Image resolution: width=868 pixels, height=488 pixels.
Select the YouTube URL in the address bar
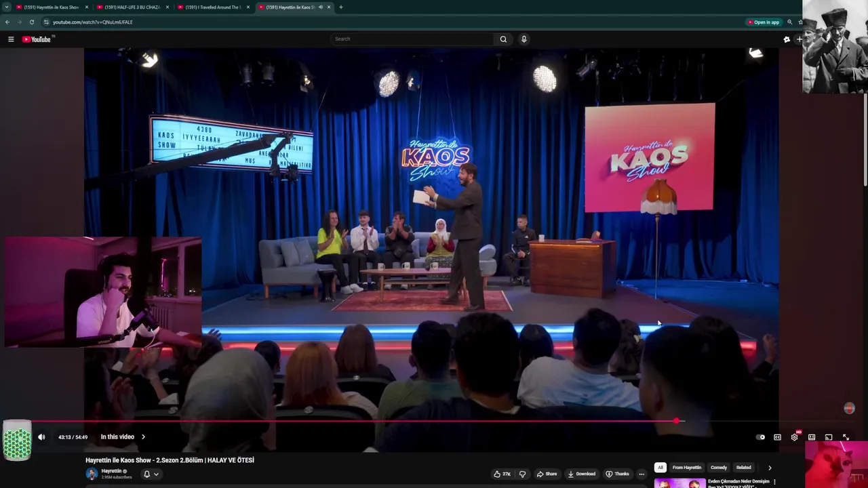93,22
